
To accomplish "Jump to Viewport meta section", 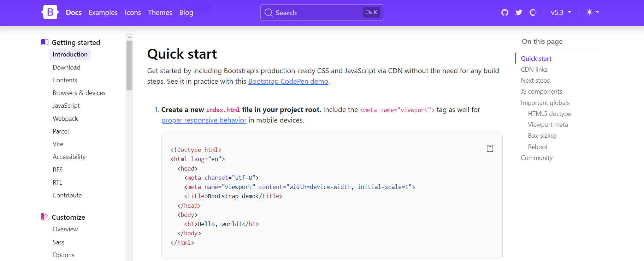I will [548, 125].
